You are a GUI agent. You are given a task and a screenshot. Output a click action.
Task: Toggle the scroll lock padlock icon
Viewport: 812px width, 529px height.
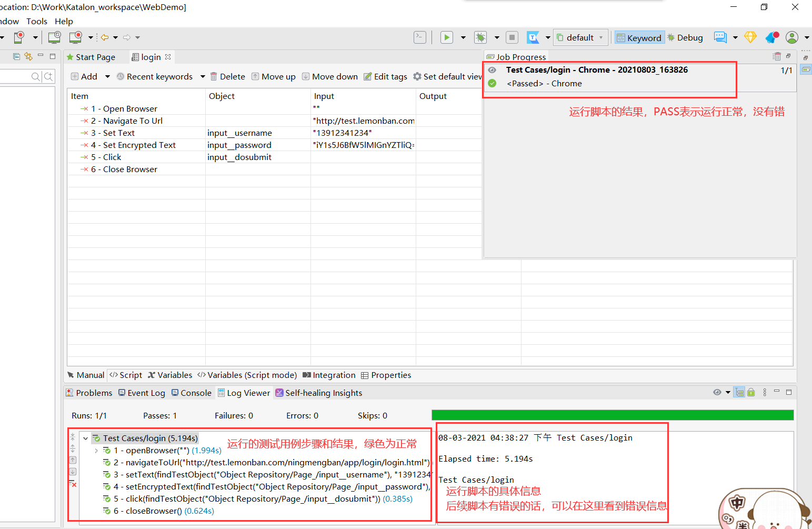(751, 393)
